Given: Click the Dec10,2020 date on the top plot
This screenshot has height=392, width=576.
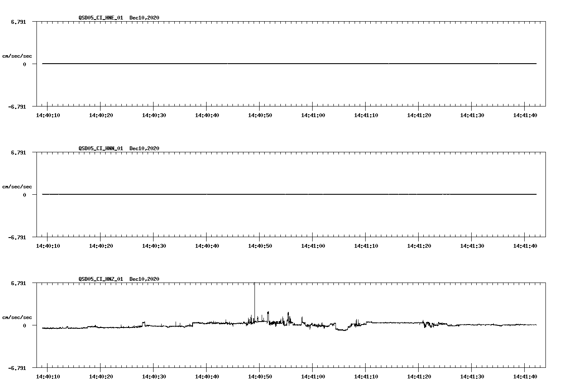Looking at the screenshot, I should (x=144, y=18).
